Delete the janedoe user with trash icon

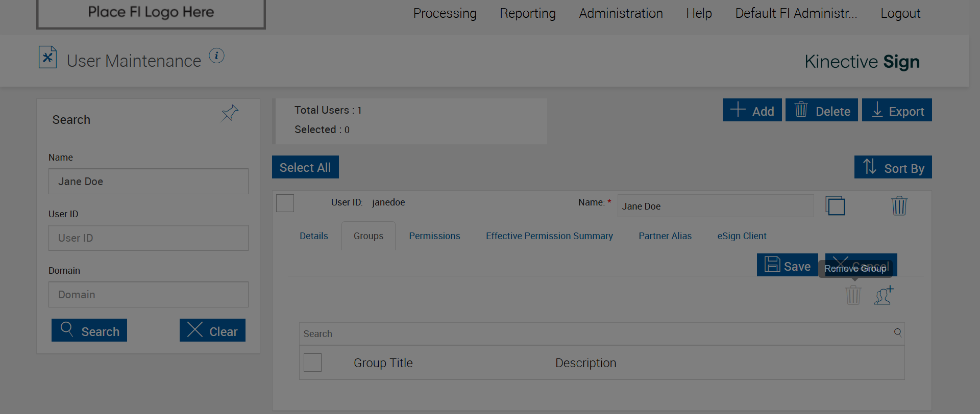[x=899, y=206]
